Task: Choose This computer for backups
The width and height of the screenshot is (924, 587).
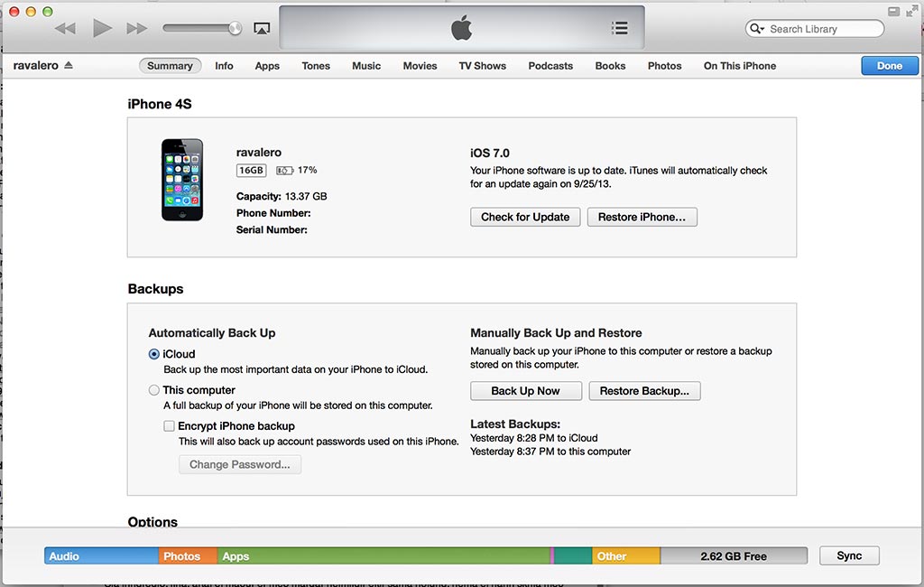Action: tap(156, 389)
